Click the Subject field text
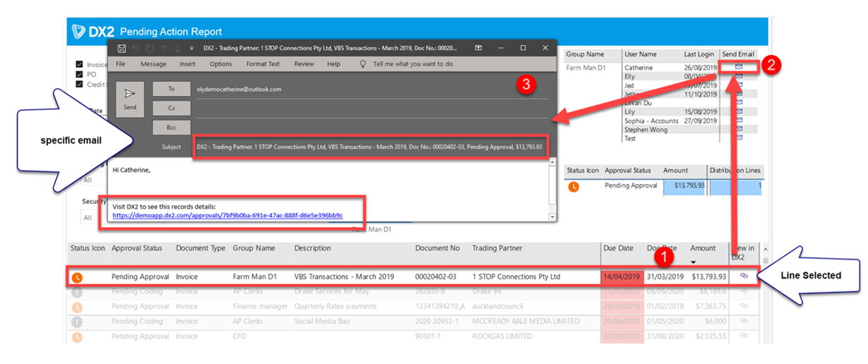This screenshot has height=364, width=868. coord(369,147)
